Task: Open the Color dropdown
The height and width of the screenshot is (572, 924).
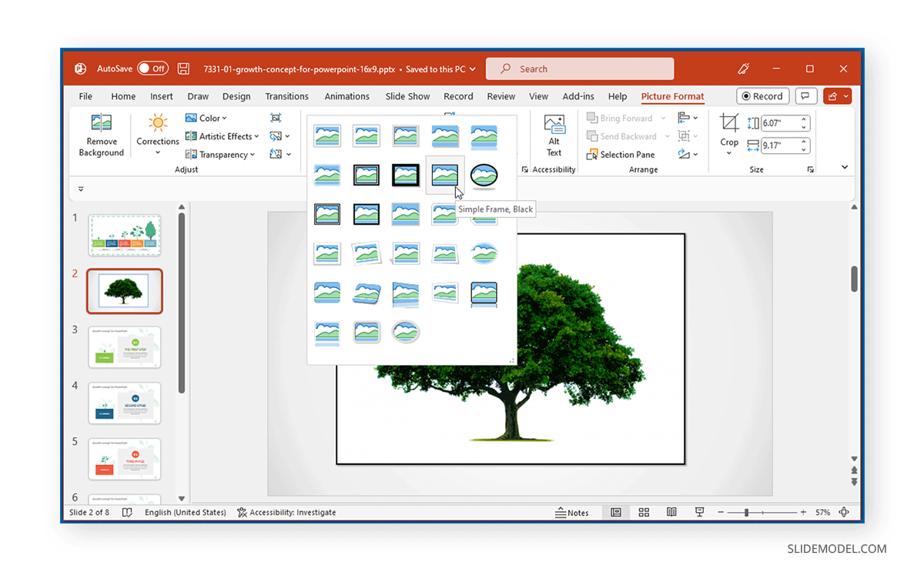Action: pyautogui.click(x=206, y=118)
